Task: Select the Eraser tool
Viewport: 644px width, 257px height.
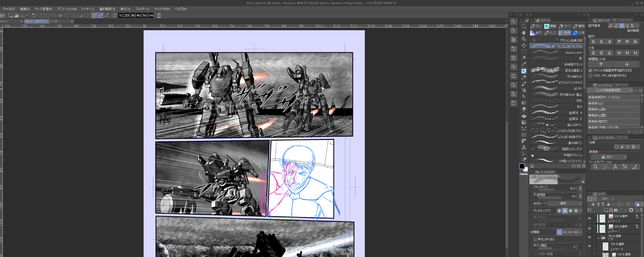Action: coord(524,109)
